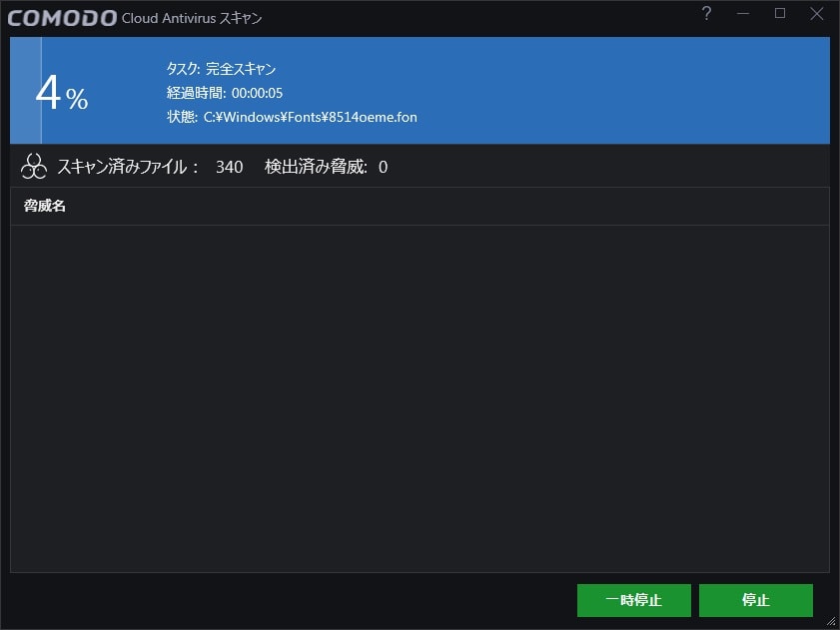The height and width of the screenshot is (630, 840).
Task: Click the scanned files count 340
Action: pyautogui.click(x=230, y=167)
